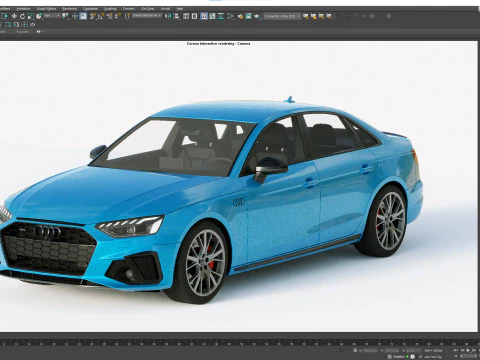Click the Y coordinate input field
The width and height of the screenshot is (480, 360).
392,350
